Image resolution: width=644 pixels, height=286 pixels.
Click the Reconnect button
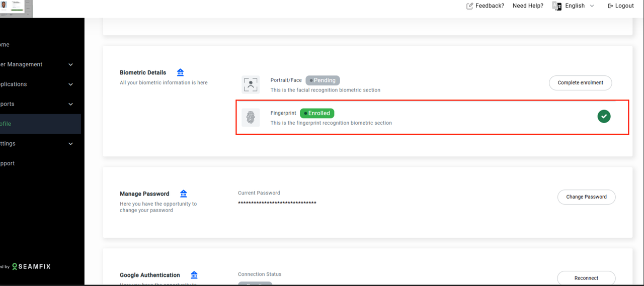tap(586, 278)
